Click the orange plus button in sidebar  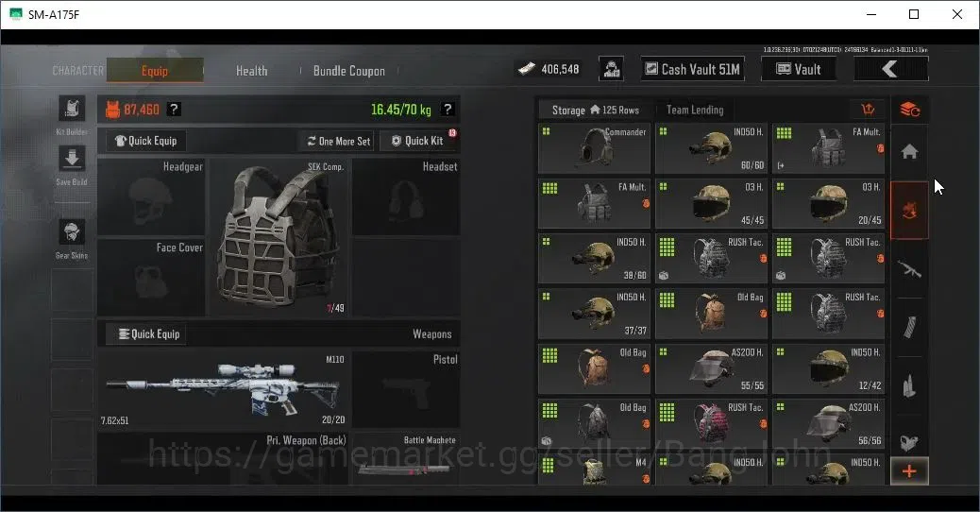pos(909,470)
